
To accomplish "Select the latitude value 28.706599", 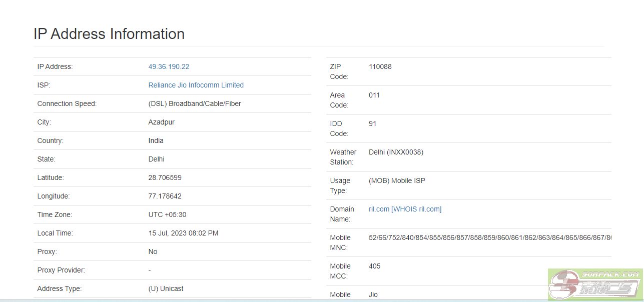I will (165, 177).
